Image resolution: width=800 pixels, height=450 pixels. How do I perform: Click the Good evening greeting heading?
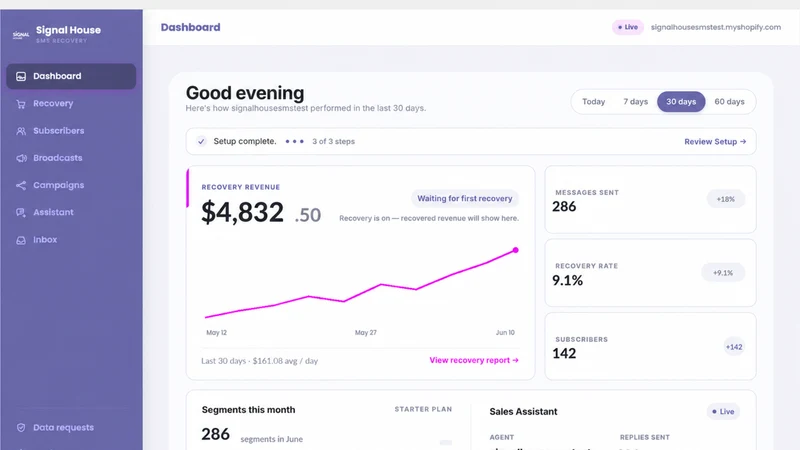point(245,93)
